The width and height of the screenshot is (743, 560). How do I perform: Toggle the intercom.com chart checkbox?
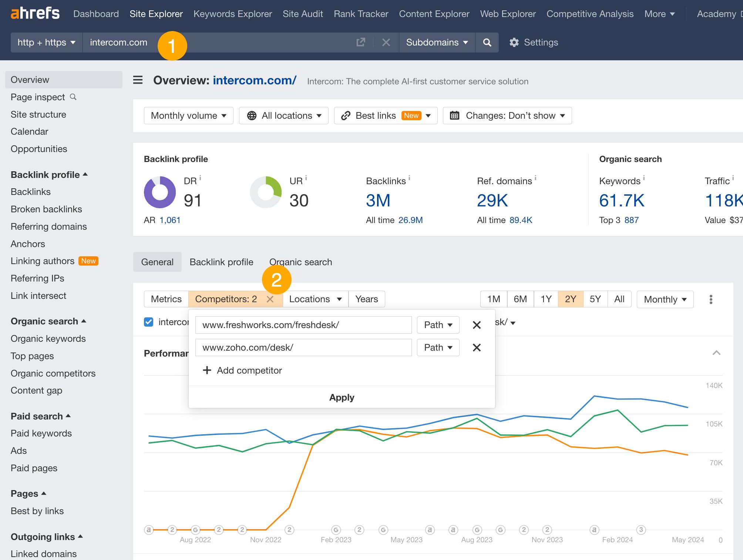tap(148, 322)
